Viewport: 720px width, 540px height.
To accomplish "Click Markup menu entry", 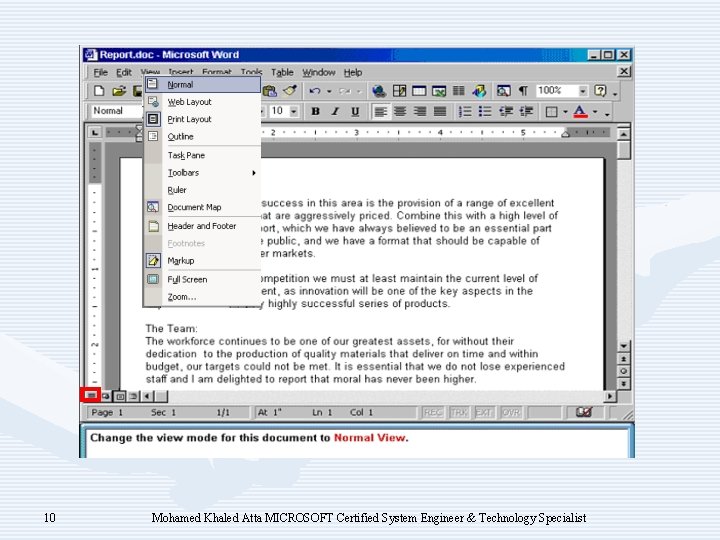I will tap(202, 261).
